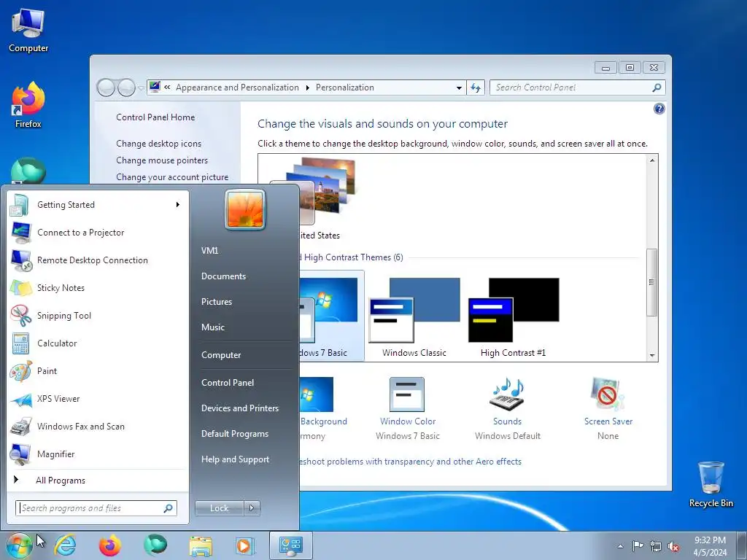Click the user account picture in Start menu
Viewport: 747px width, 560px height.
coord(245,209)
